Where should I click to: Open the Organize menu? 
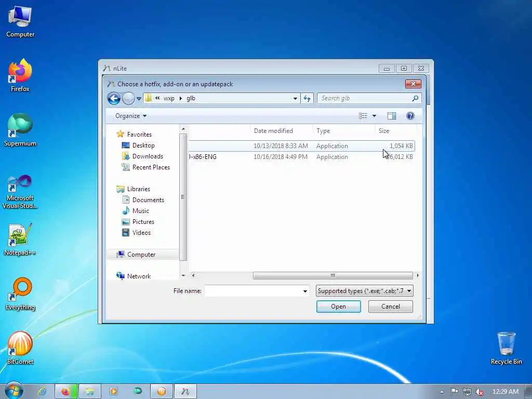130,116
